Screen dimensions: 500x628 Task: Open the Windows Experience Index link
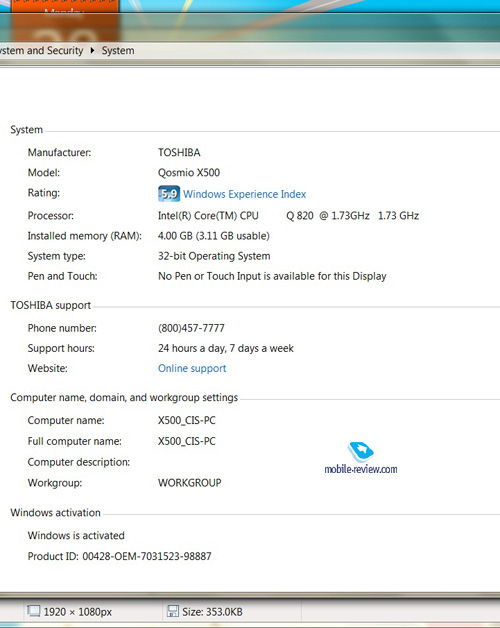[244, 194]
